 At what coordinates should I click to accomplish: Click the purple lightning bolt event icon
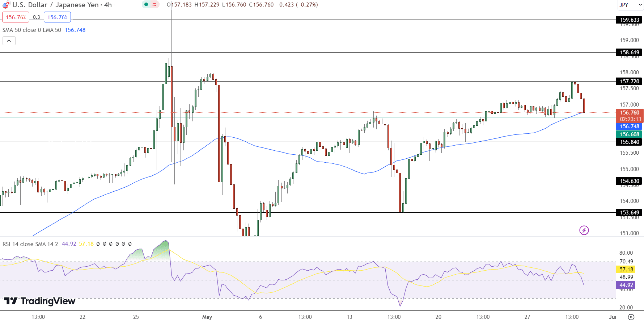[584, 230]
